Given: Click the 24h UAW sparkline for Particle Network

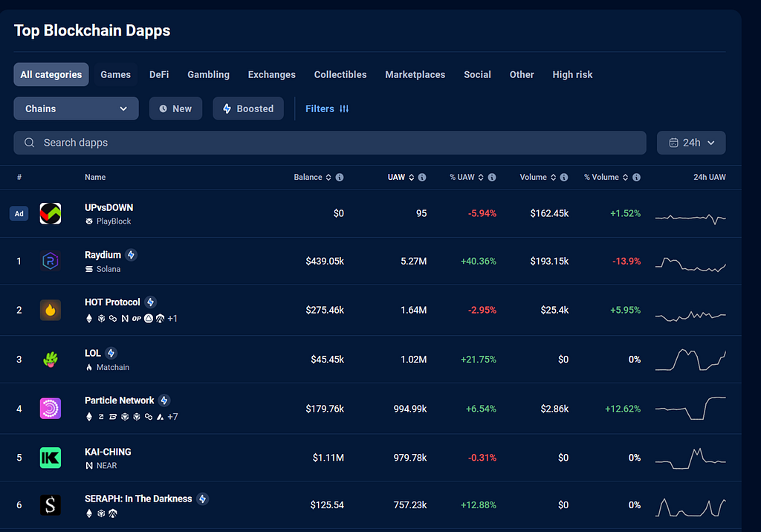Looking at the screenshot, I should pyautogui.click(x=690, y=408).
